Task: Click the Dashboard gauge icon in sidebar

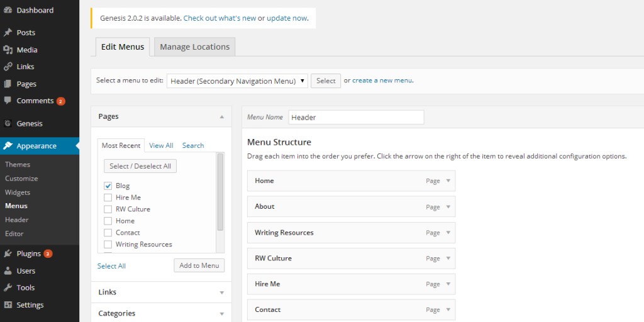Action: click(8, 10)
